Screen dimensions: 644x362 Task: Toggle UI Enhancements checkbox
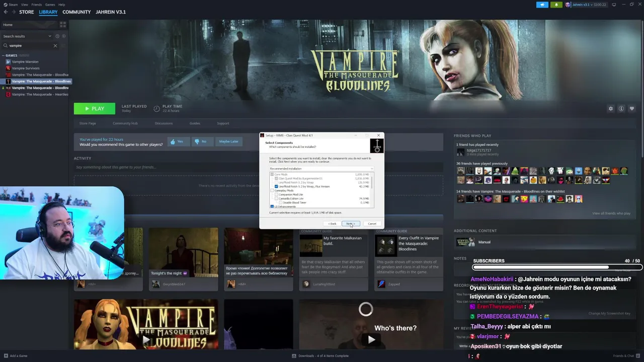coord(272,207)
